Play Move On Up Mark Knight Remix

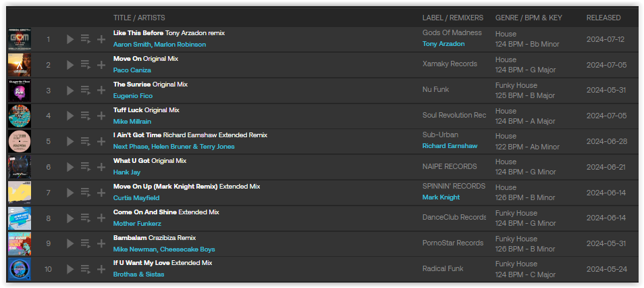tap(70, 193)
